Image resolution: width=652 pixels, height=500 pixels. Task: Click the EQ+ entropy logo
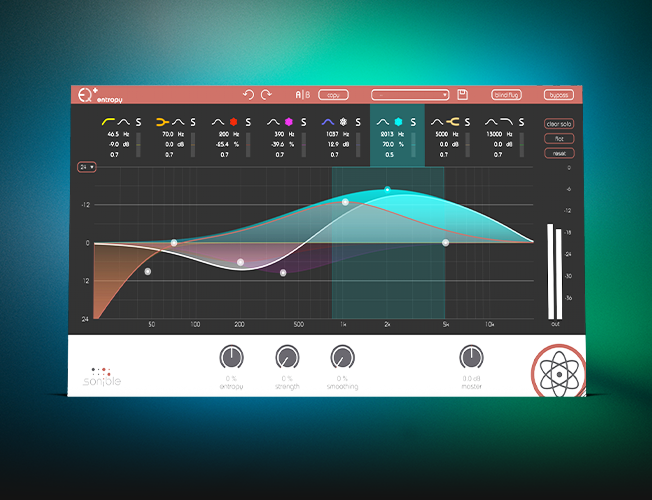100,96
